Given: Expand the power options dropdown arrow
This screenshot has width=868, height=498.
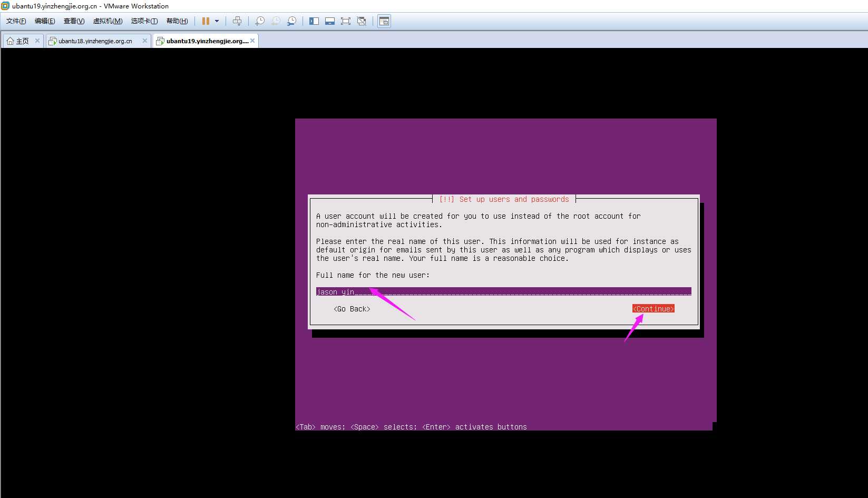Looking at the screenshot, I should (x=217, y=21).
